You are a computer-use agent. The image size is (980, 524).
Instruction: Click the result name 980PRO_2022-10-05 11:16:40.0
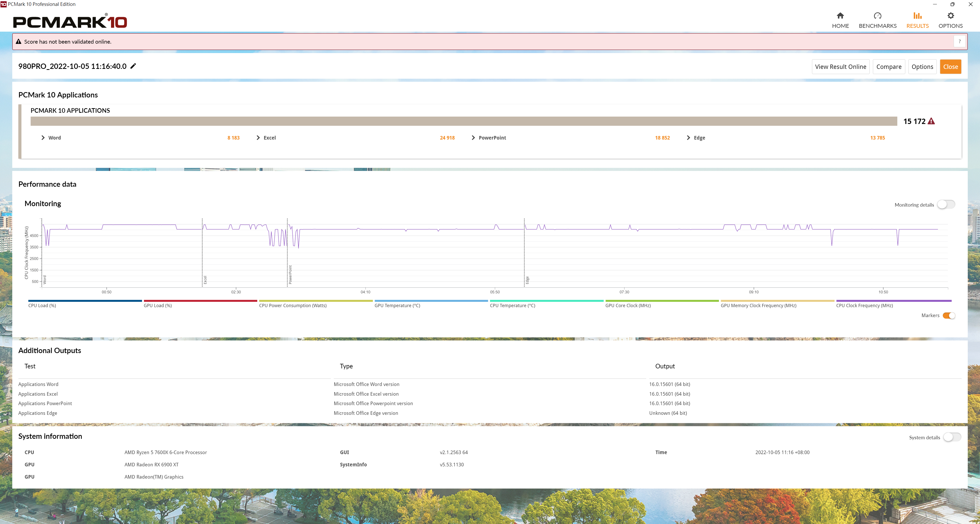click(x=72, y=66)
